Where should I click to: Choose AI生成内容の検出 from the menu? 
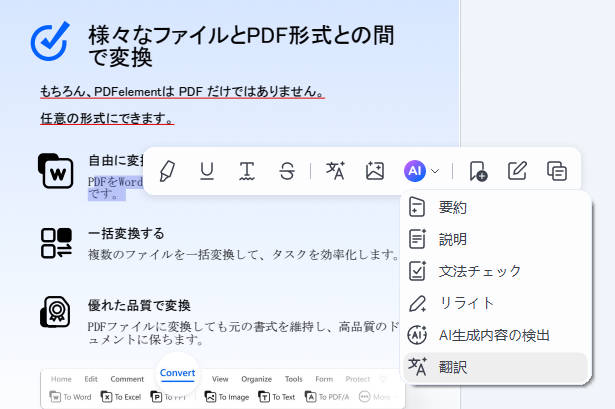click(x=496, y=335)
